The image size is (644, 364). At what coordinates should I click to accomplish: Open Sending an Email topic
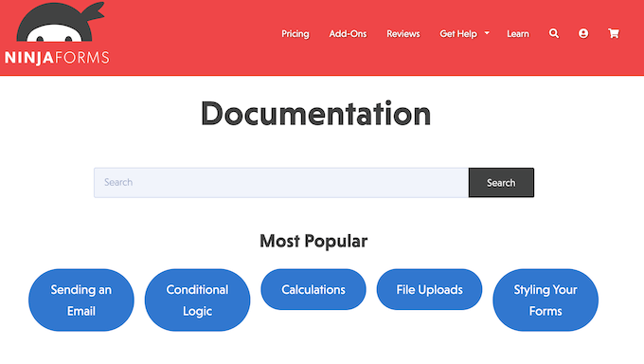(x=81, y=300)
